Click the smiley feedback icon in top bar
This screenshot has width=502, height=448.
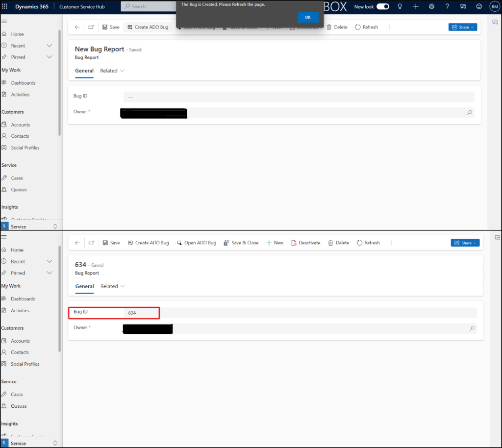[479, 7]
